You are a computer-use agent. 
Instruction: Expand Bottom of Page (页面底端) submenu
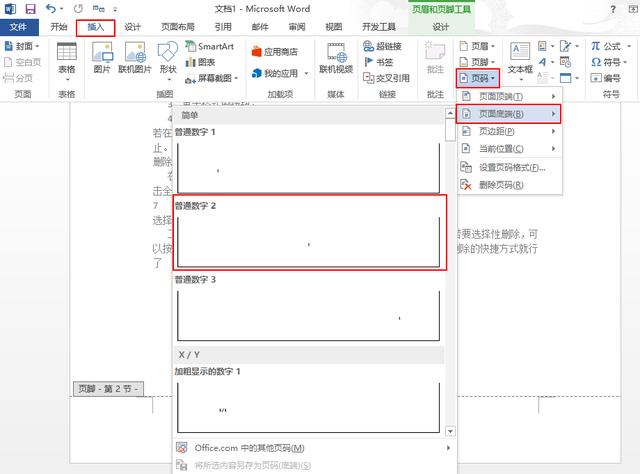click(x=509, y=114)
